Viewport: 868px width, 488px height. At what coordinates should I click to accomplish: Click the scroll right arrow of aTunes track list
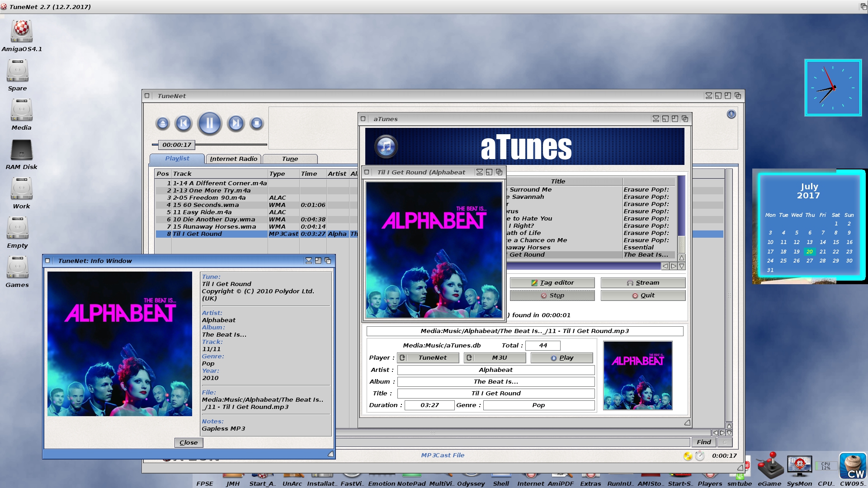pyautogui.click(x=674, y=267)
